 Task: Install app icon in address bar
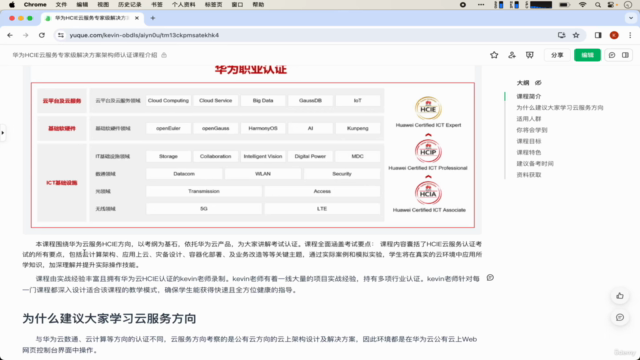[x=562, y=36]
